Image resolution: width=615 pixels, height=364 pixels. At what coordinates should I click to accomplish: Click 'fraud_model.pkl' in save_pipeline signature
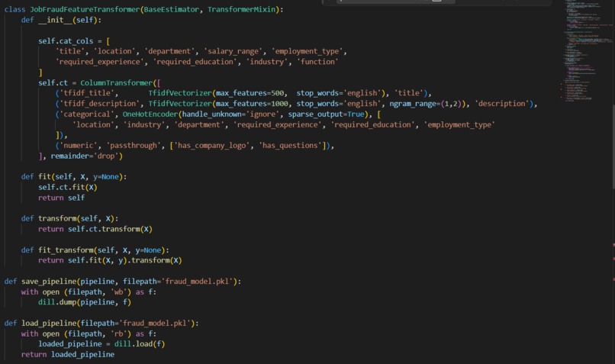pos(197,282)
